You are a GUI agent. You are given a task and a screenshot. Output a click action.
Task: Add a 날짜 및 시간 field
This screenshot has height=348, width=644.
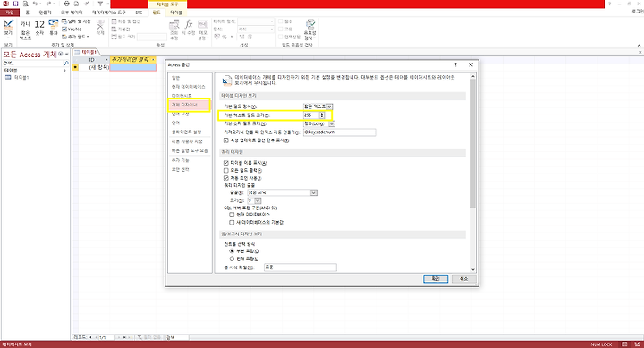[76, 21]
